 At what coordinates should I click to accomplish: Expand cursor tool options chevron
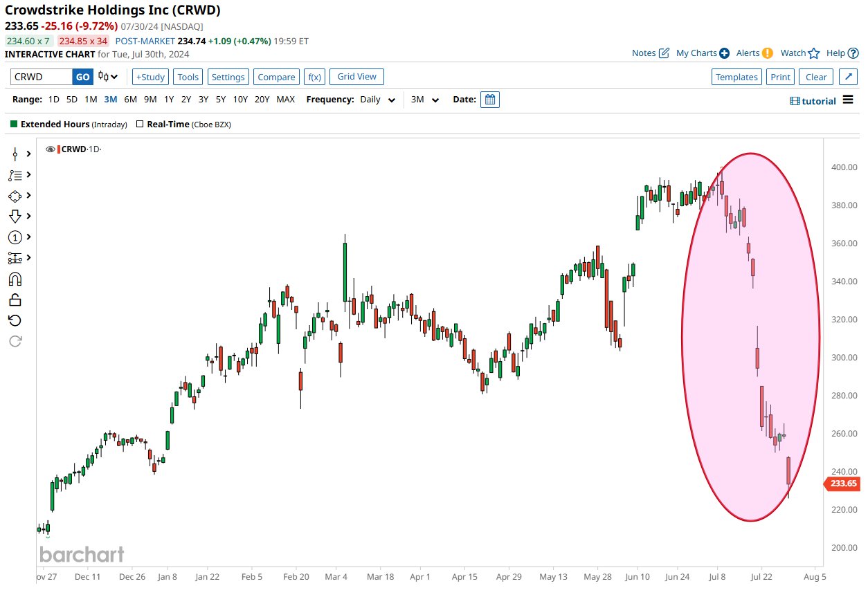(29, 154)
